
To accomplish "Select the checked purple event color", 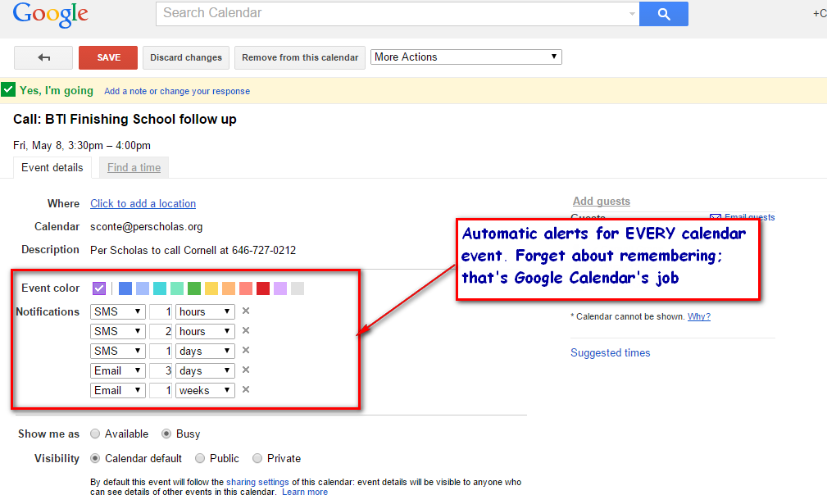I will [x=99, y=288].
